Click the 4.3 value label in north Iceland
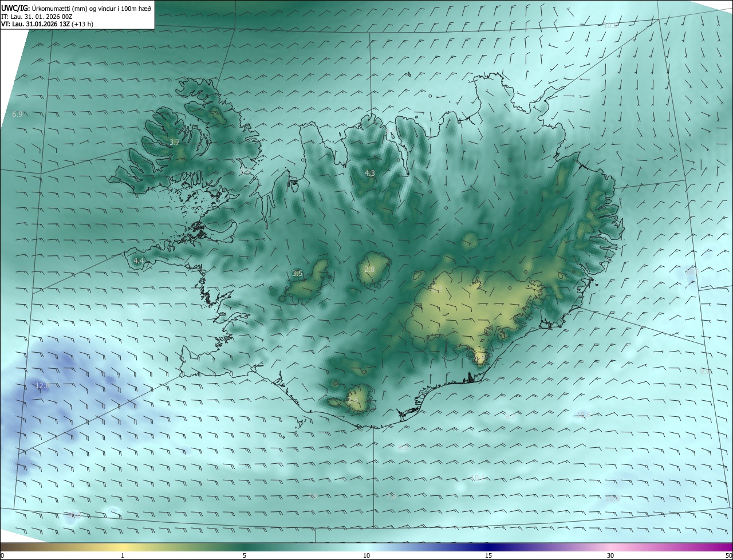This screenshot has height=560, width=733. (x=370, y=173)
